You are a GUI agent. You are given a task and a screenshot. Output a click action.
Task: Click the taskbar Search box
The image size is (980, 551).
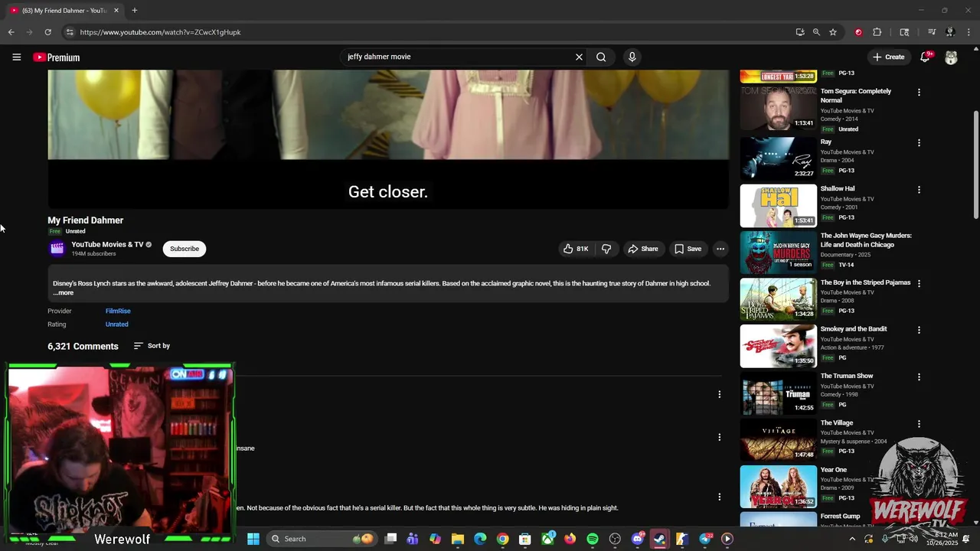(322, 539)
